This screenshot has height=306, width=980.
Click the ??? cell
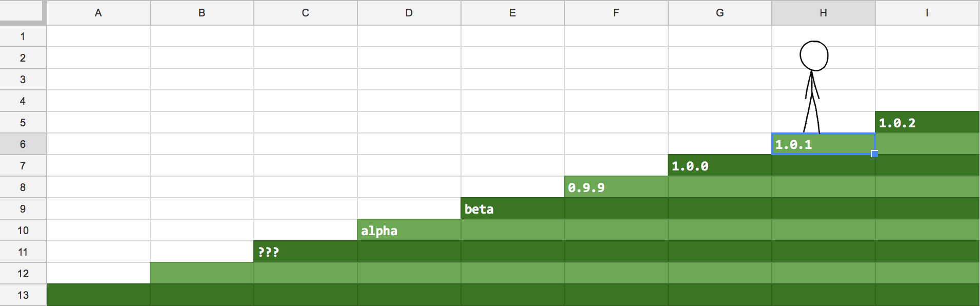click(306, 252)
